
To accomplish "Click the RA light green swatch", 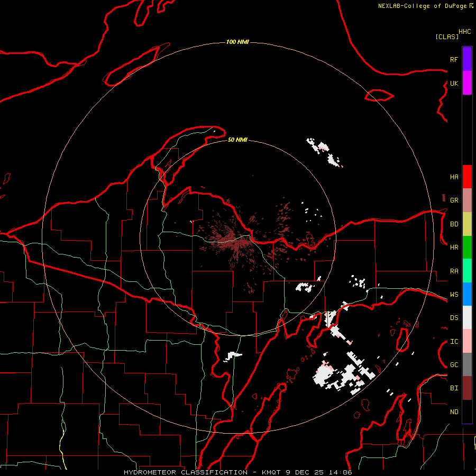I will pos(467,271).
